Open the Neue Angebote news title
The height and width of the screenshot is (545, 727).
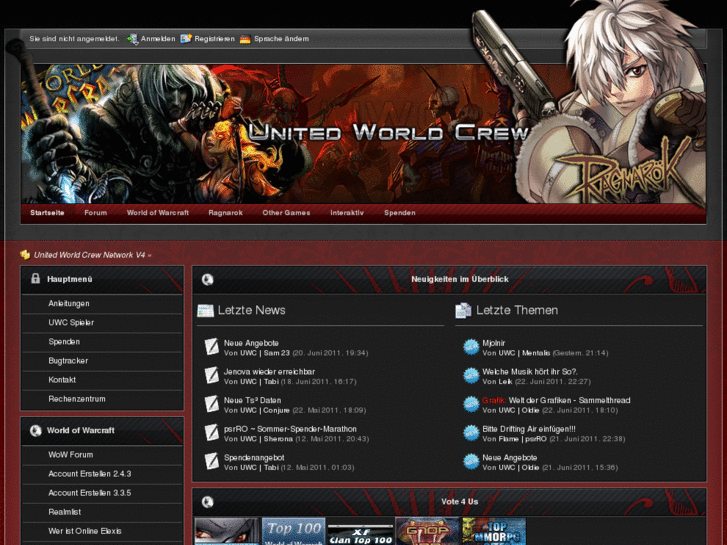[x=251, y=343]
